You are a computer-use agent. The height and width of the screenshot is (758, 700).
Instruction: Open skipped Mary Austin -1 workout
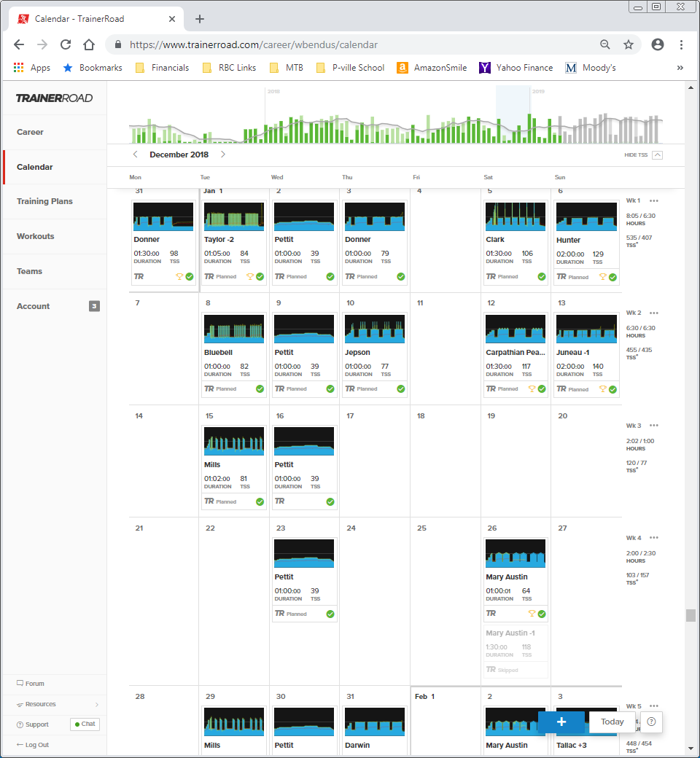516,652
